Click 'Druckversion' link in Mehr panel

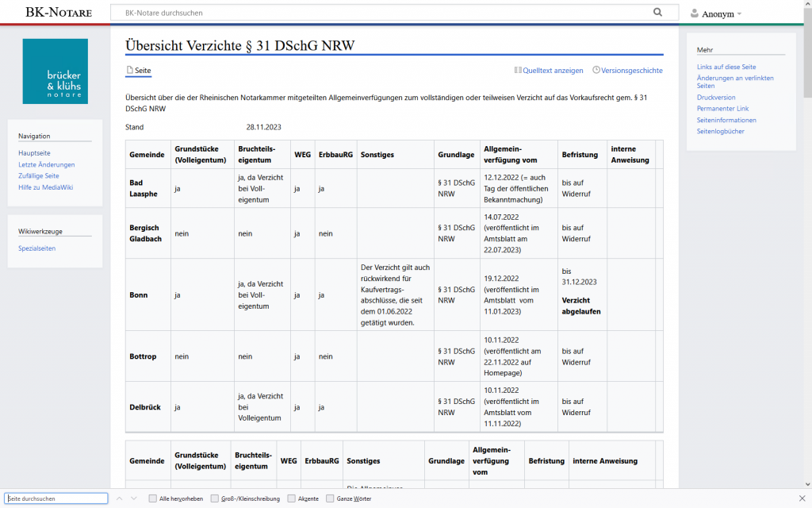point(717,97)
